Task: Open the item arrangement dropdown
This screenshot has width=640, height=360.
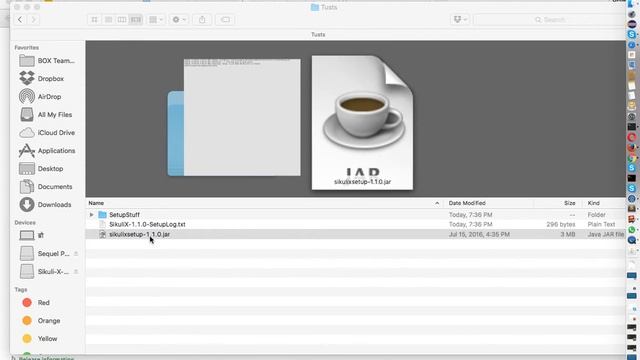Action: pyautogui.click(x=156, y=20)
